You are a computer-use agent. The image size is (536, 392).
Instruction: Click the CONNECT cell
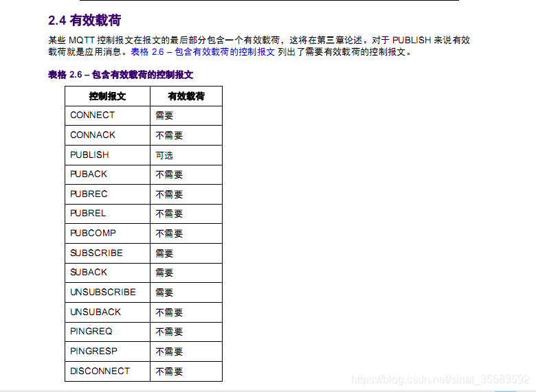click(107, 115)
